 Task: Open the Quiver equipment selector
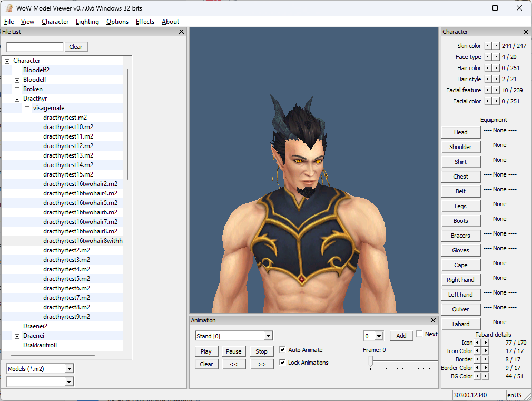(461, 309)
